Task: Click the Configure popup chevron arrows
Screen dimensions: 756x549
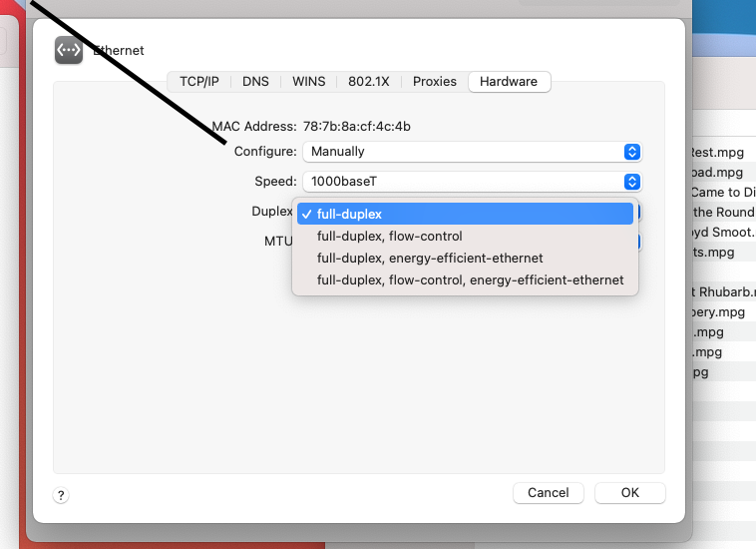Action: [631, 152]
